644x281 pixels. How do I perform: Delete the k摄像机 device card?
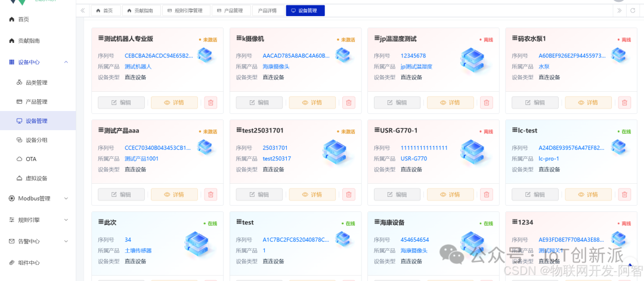(349, 103)
